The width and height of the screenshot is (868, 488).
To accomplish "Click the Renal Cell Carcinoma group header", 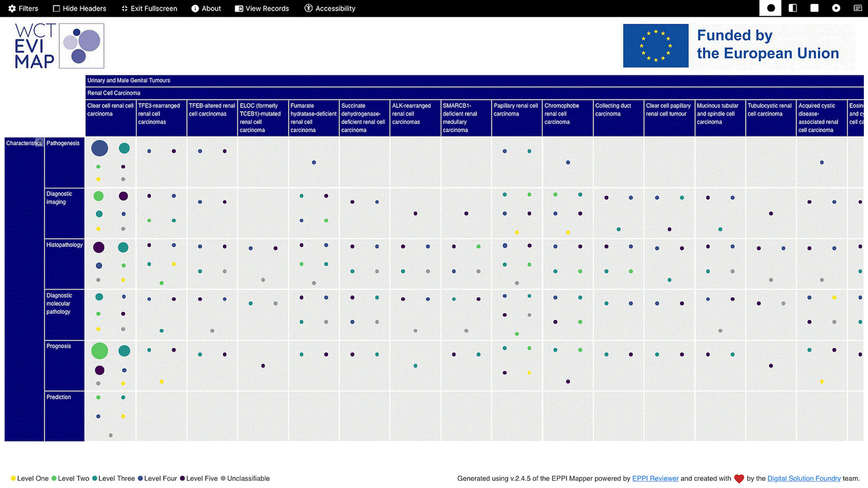I will click(474, 93).
